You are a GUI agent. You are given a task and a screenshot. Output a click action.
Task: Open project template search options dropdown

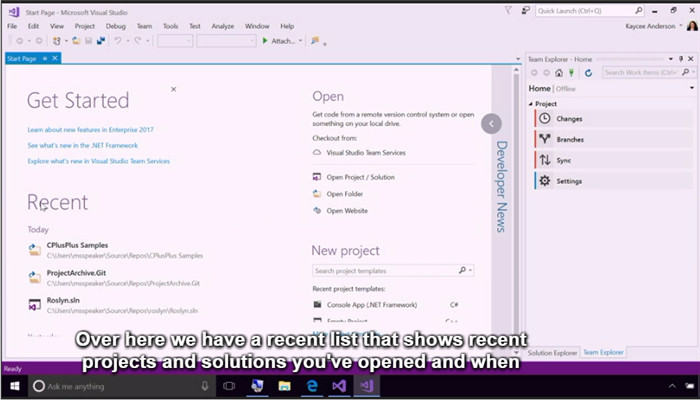point(470,270)
